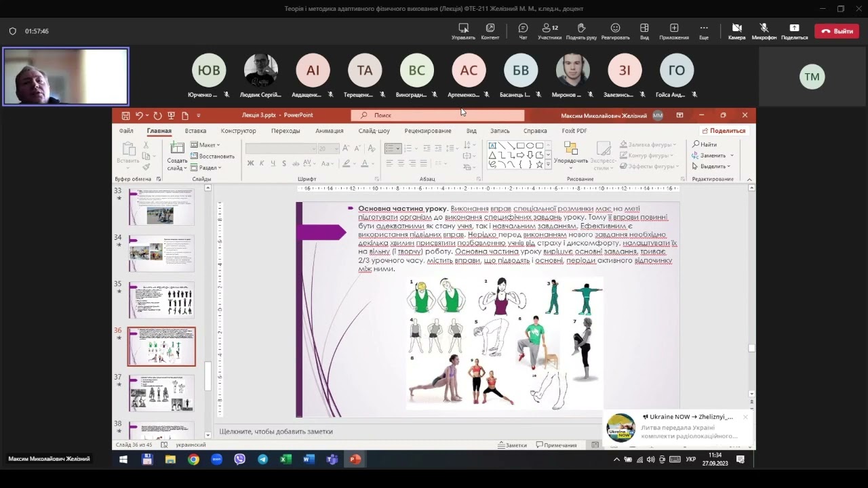This screenshot has height=488, width=868.
Task: Click the slide thumbnail pane scrollbar
Action: 208,376
